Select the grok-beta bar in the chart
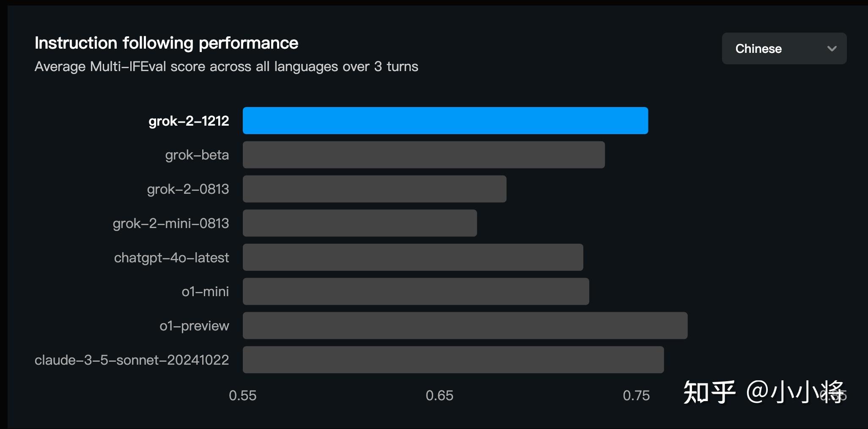868x429 pixels. point(423,155)
